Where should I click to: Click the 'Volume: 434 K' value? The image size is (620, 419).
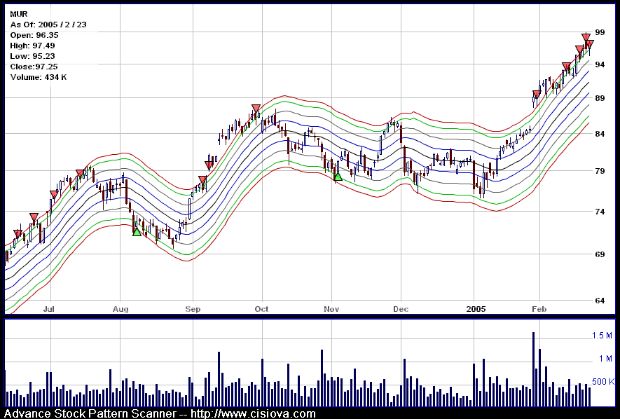click(38, 77)
